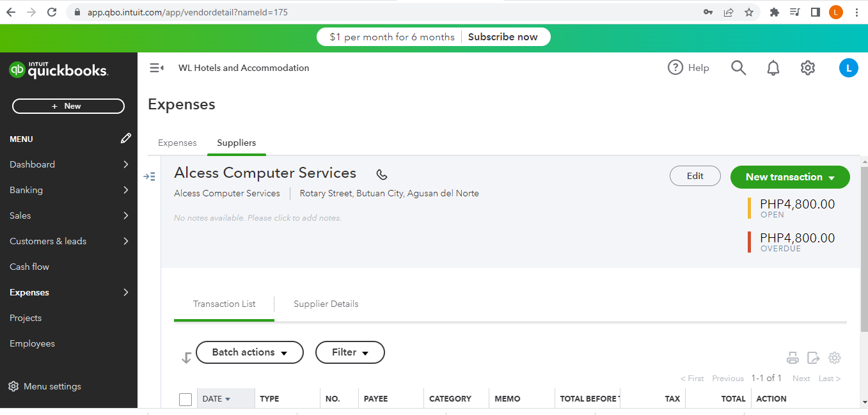Viewport: 868px width, 415px height.
Task: Expand the Customers & leads submenu chevron
Action: click(125, 241)
